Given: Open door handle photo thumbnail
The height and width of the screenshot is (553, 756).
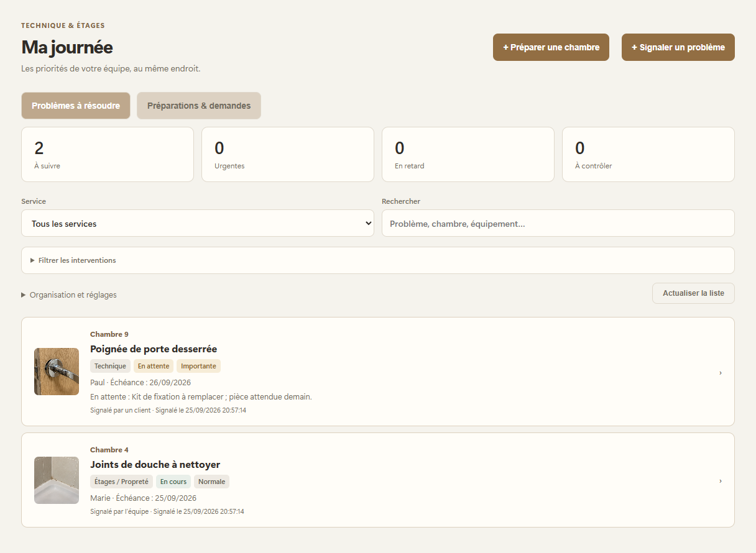Looking at the screenshot, I should coord(57,372).
